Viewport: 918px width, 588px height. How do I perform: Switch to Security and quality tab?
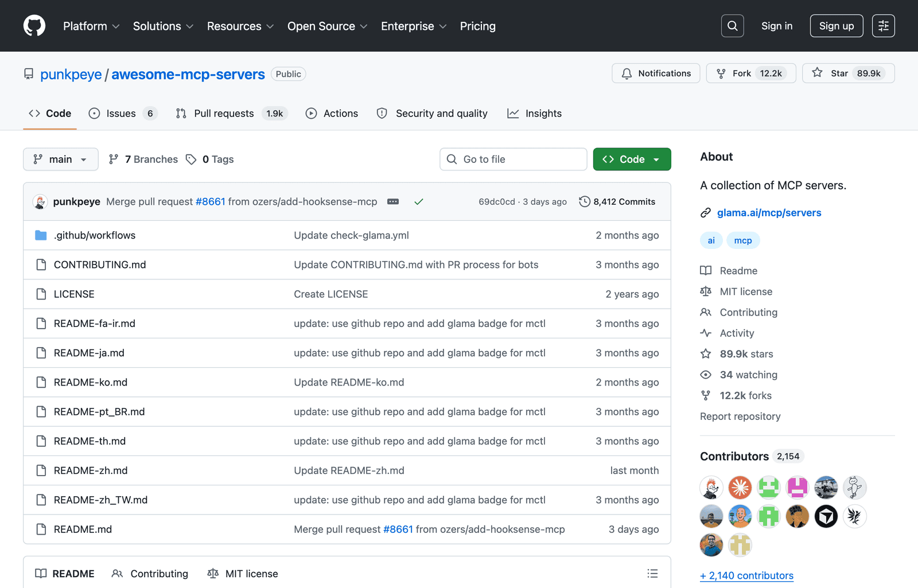(x=432, y=114)
